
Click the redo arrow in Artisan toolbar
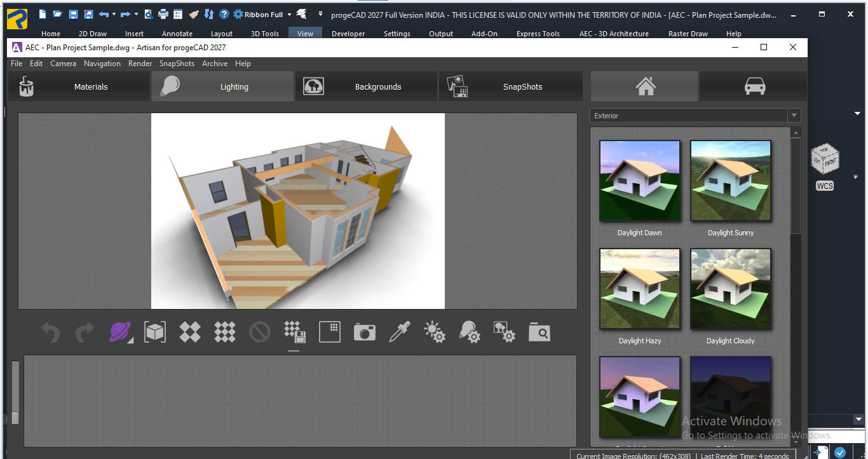click(85, 332)
